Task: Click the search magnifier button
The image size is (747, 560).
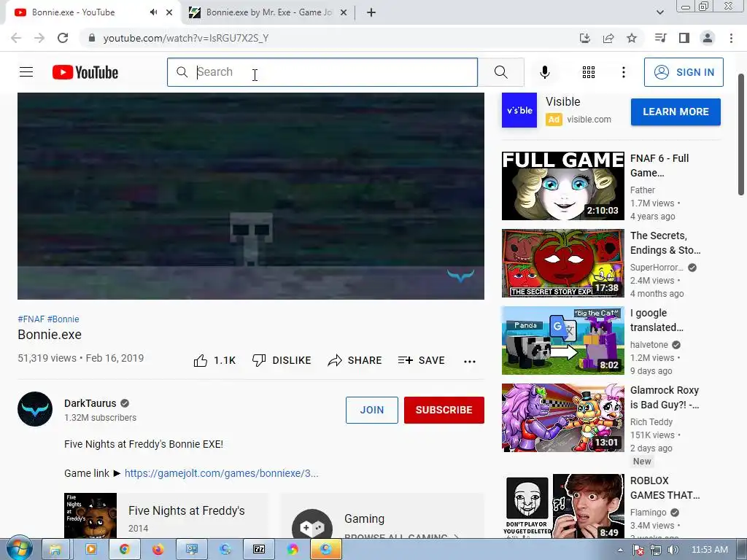Action: coord(500,72)
